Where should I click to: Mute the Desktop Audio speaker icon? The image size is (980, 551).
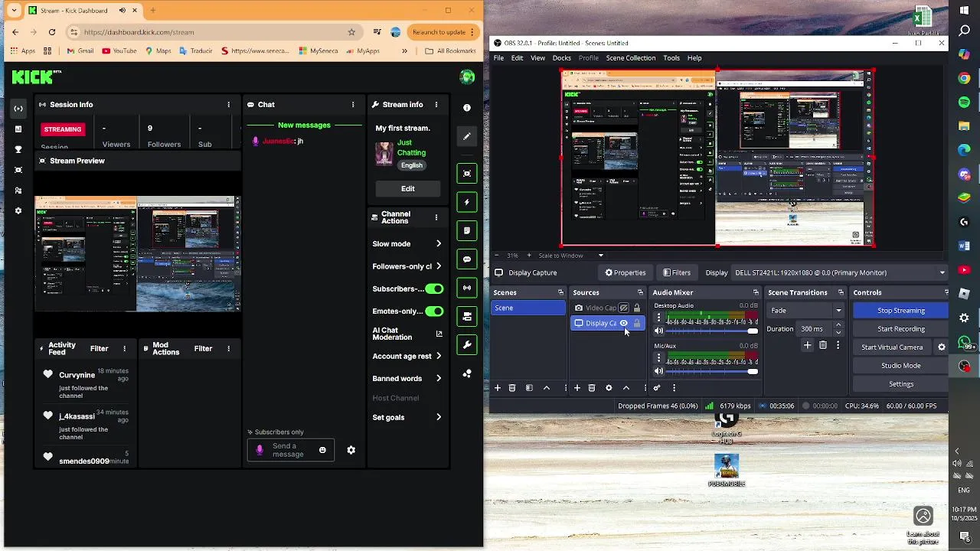coord(658,331)
